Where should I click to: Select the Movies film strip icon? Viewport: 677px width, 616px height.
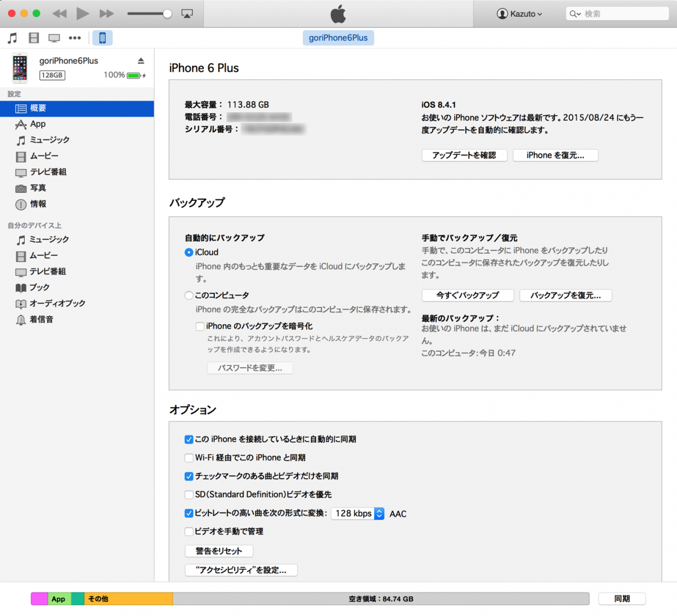pyautogui.click(x=33, y=37)
